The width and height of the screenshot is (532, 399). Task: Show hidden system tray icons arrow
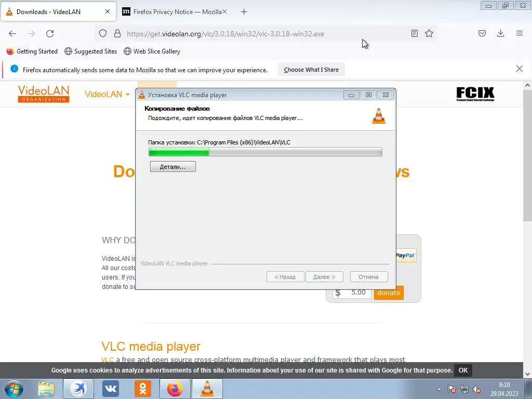click(439, 389)
